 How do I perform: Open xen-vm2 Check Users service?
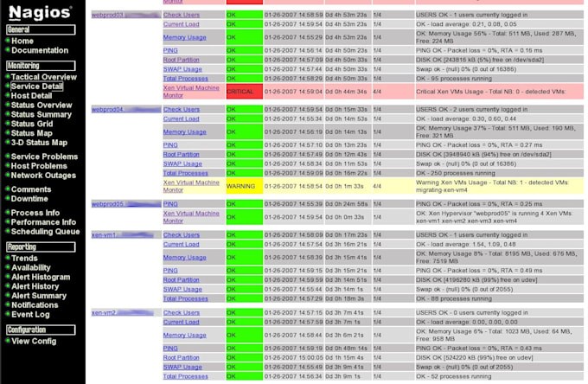(182, 312)
